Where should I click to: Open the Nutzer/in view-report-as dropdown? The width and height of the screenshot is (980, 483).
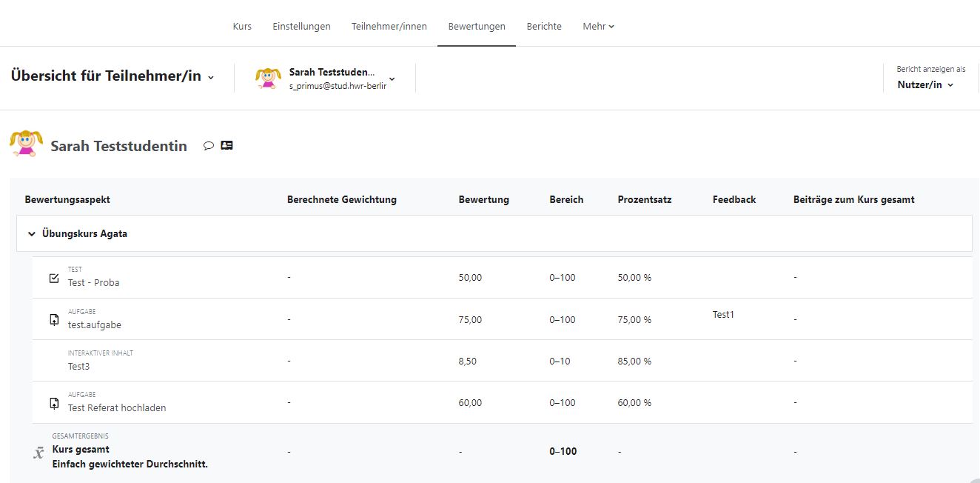[x=925, y=85]
